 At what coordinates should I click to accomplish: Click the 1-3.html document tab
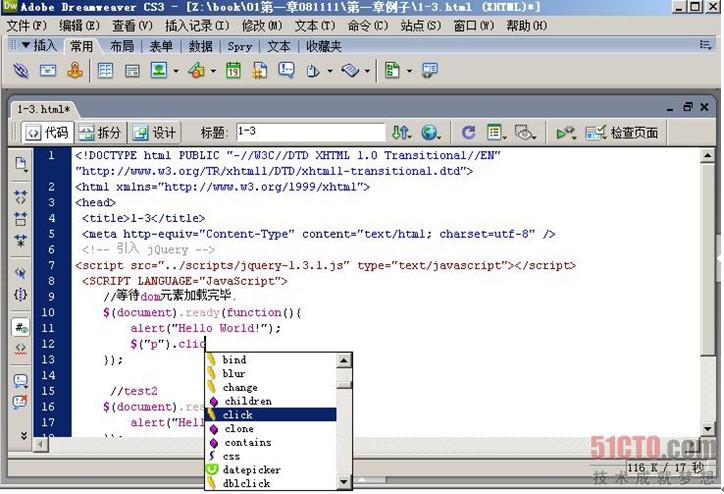[x=43, y=109]
